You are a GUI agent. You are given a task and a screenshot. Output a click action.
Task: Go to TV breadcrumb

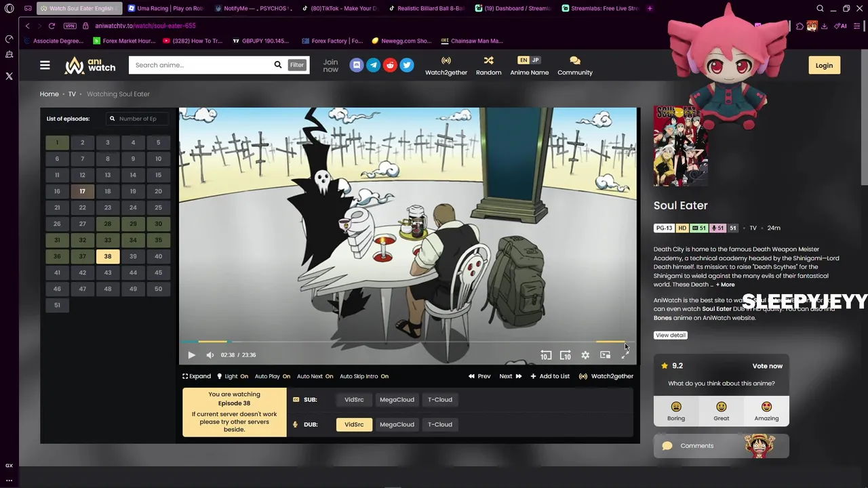point(72,94)
